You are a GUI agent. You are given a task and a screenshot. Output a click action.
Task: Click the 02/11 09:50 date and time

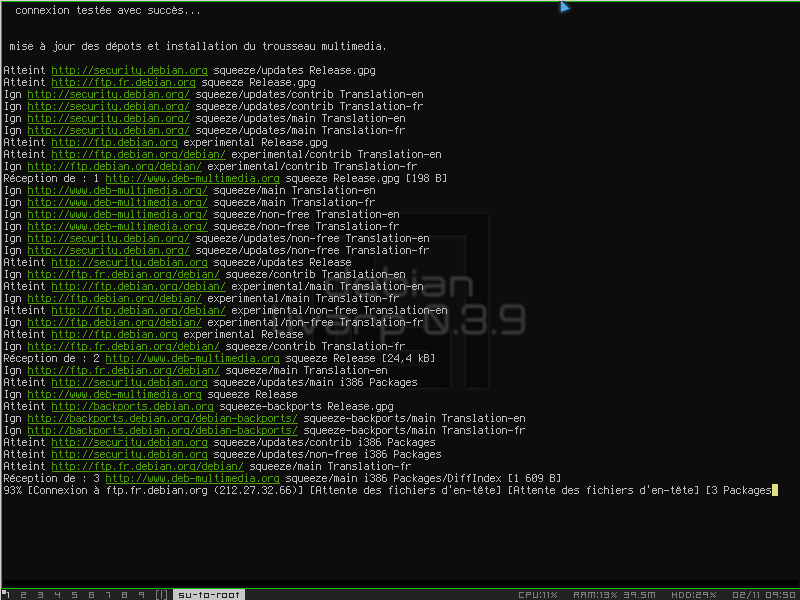point(763,595)
